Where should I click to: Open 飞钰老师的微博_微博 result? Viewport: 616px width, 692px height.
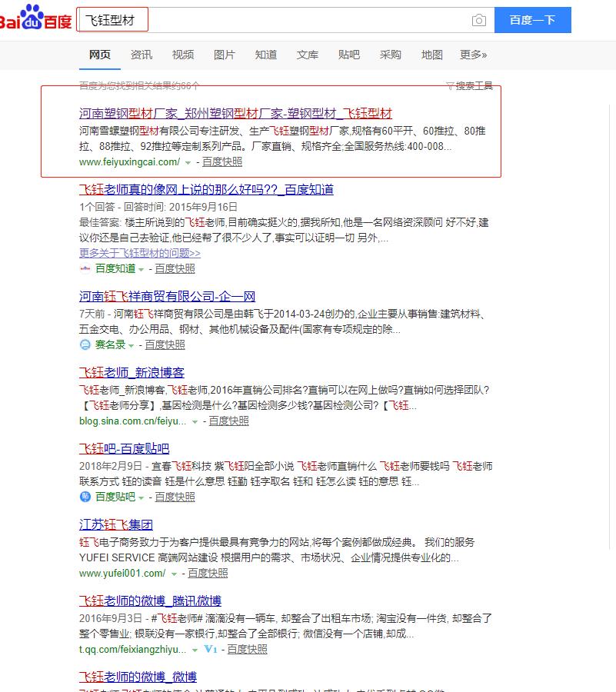[x=138, y=677]
